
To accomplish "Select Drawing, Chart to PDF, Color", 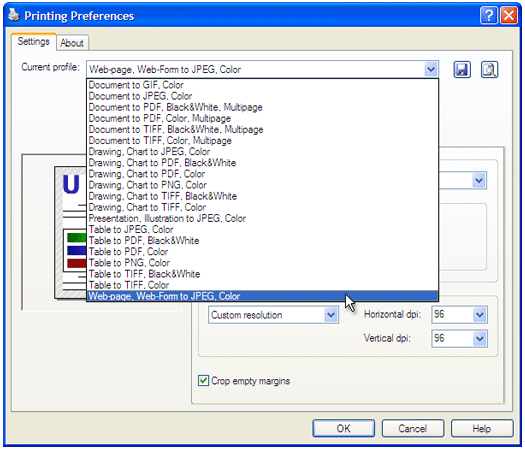I will coord(262,174).
